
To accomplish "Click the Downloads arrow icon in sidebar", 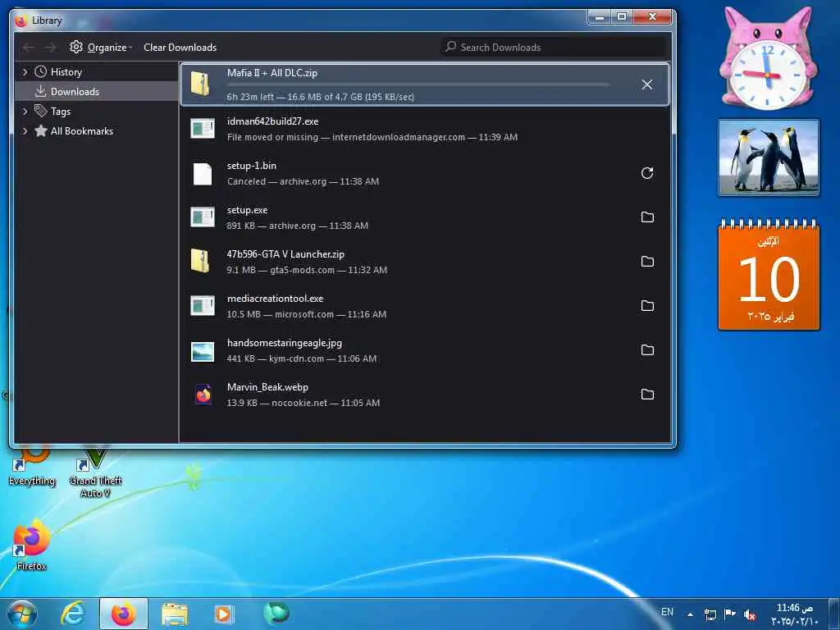I will pyautogui.click(x=41, y=92).
